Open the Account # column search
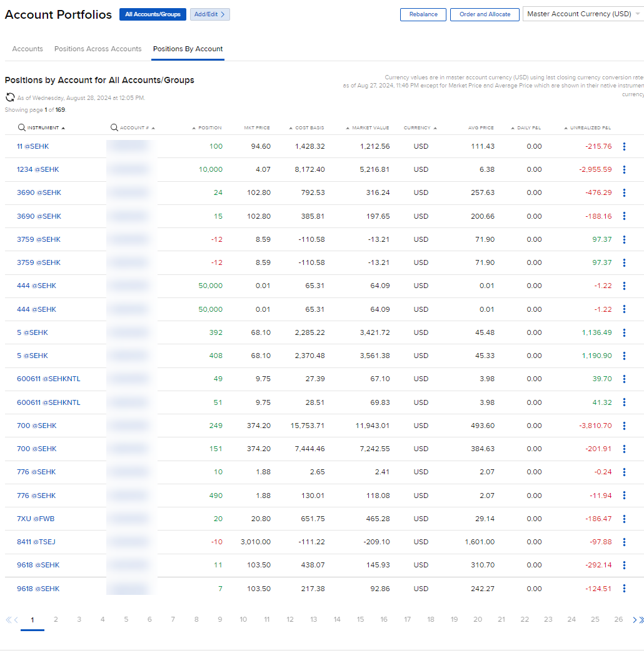Screen dimensions: 644x653 [x=114, y=127]
